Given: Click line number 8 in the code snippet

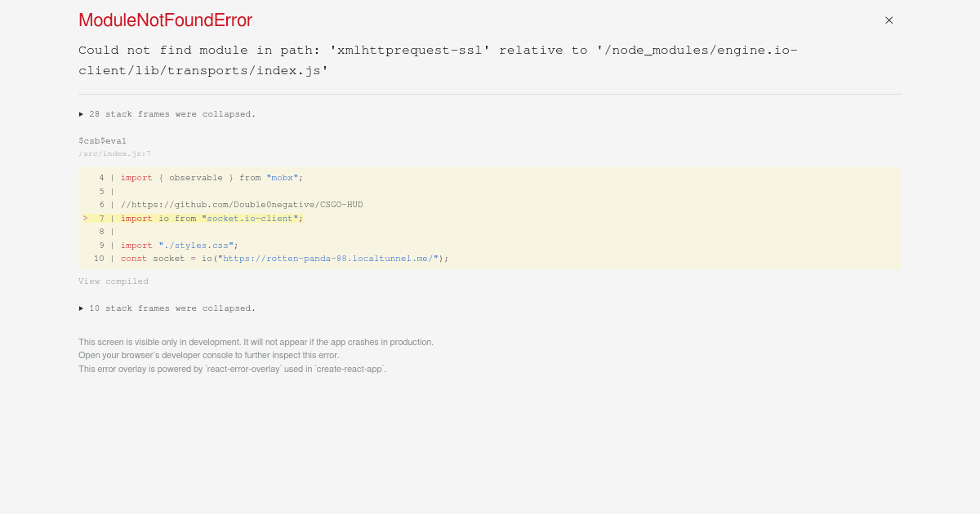Looking at the screenshot, I should (x=101, y=232).
